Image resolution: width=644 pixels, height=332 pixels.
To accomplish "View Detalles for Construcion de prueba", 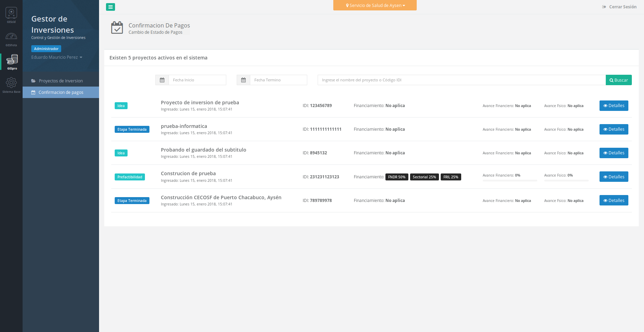I will point(613,177).
